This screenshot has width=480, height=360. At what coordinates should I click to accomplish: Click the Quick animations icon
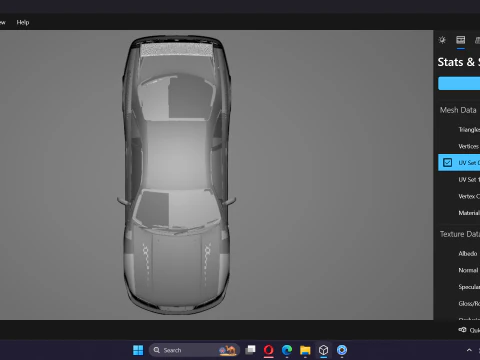(x=462, y=330)
